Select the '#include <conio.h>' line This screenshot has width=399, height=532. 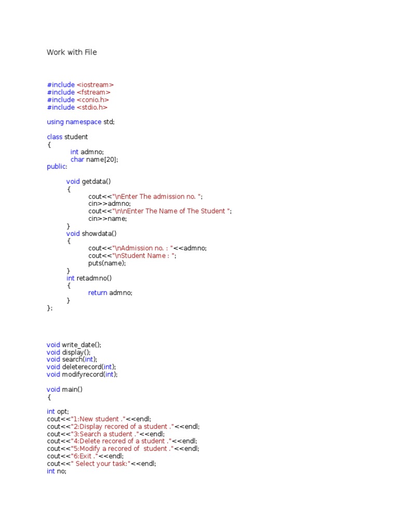[x=78, y=100]
